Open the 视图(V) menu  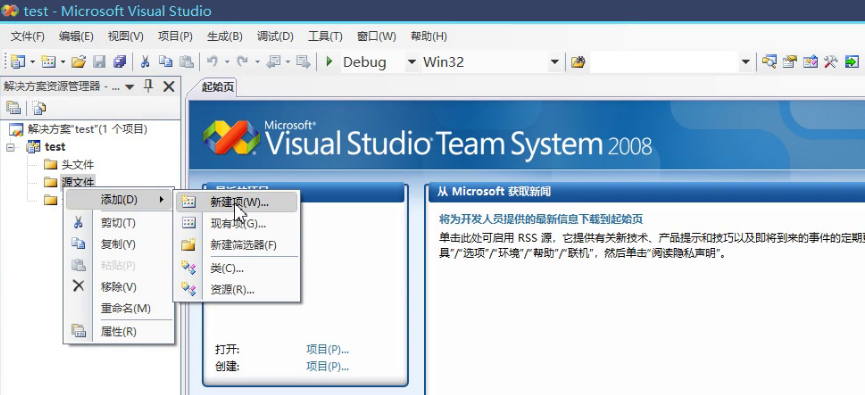click(x=126, y=36)
